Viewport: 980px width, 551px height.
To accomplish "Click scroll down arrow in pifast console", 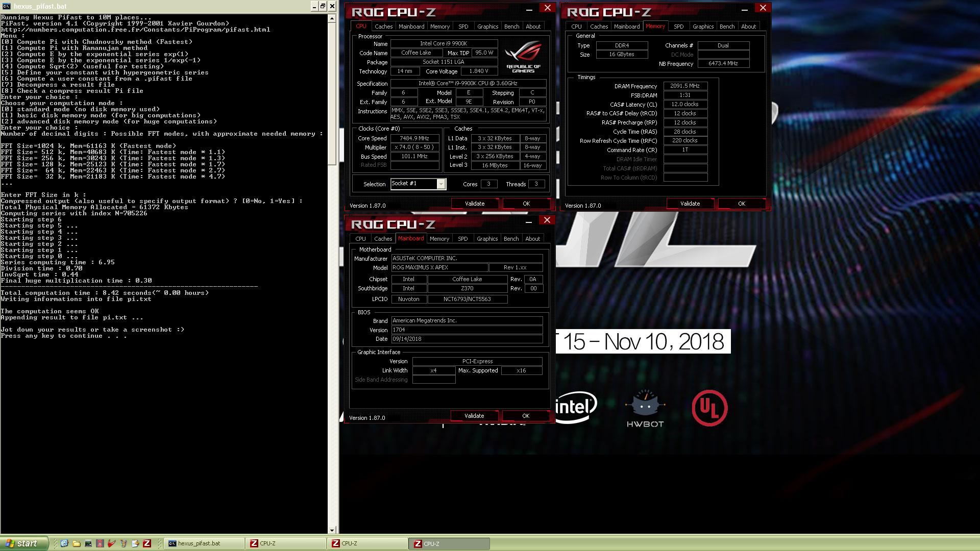I will click(332, 530).
